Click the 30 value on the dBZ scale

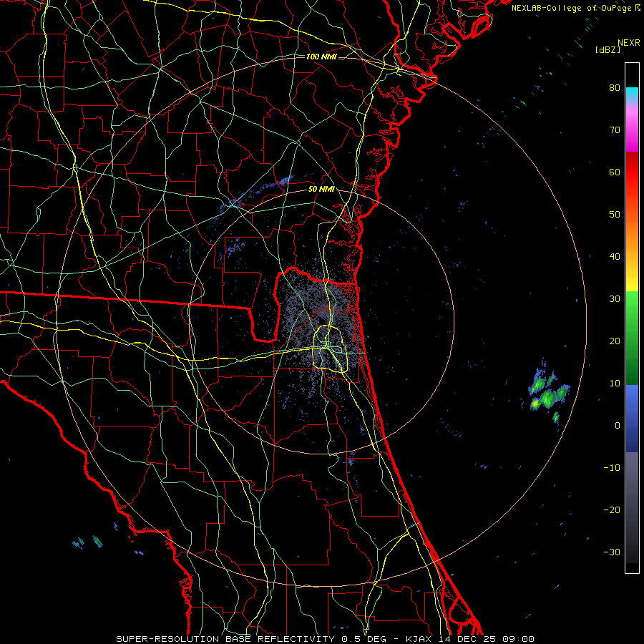tap(615, 299)
